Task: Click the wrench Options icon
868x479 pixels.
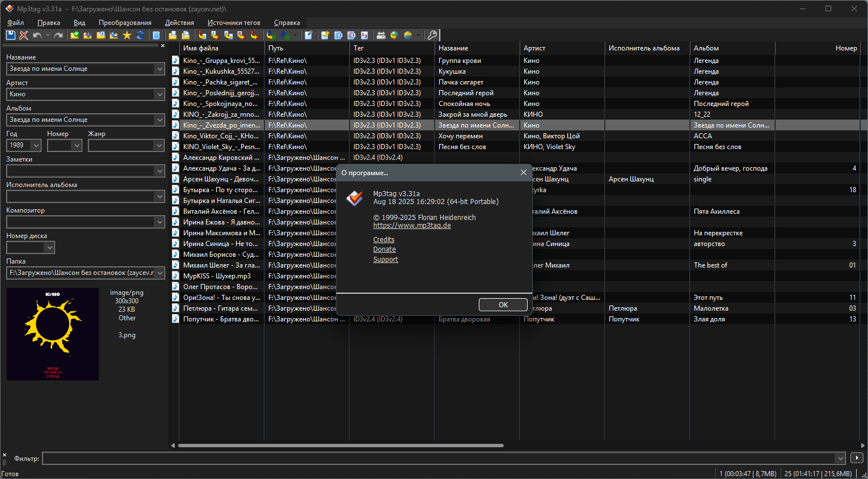Action: coord(432,35)
